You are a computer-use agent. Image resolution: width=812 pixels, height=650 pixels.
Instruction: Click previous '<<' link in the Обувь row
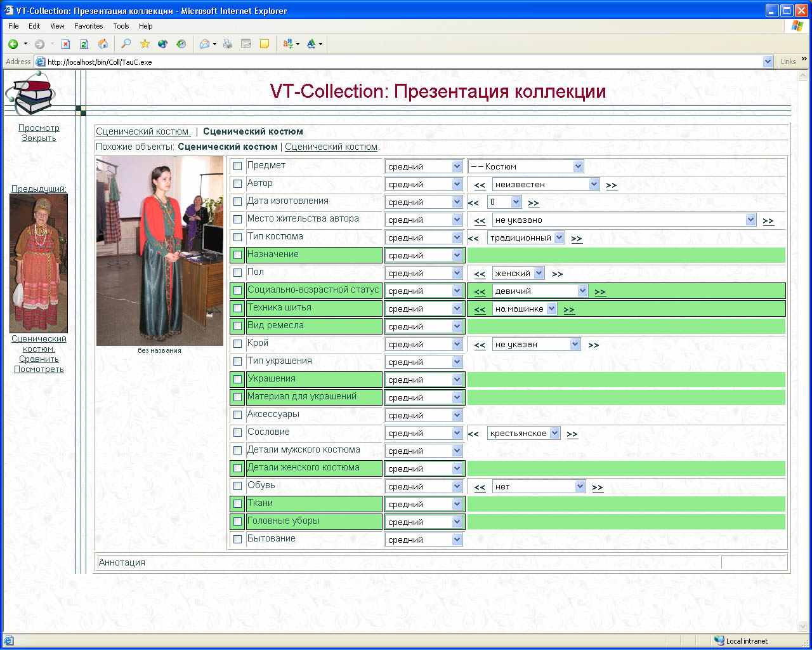click(480, 487)
